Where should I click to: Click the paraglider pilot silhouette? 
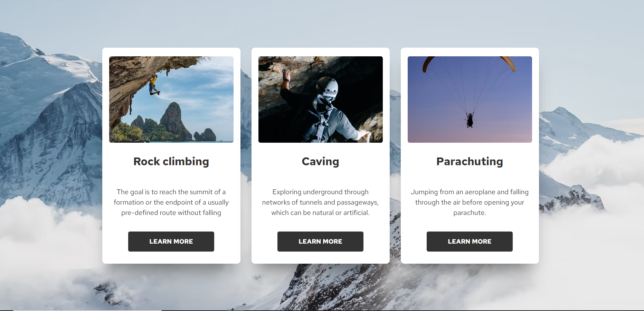(x=470, y=120)
